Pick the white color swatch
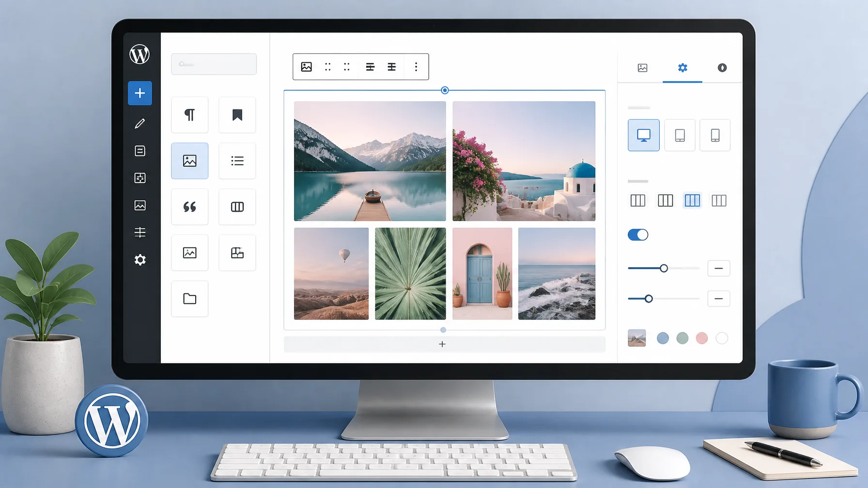 (x=722, y=338)
